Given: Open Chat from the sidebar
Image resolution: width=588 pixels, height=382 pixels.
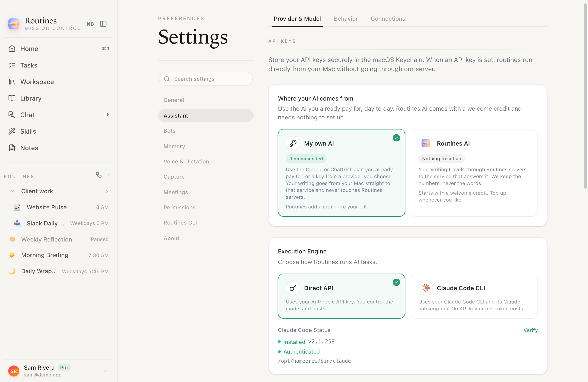Looking at the screenshot, I should point(59,115).
